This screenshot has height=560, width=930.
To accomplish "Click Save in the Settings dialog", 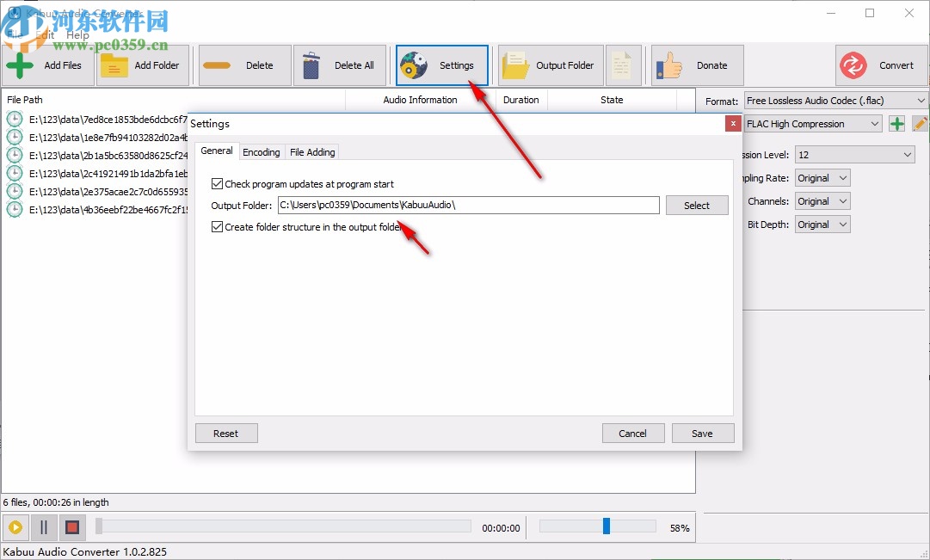I will click(702, 433).
